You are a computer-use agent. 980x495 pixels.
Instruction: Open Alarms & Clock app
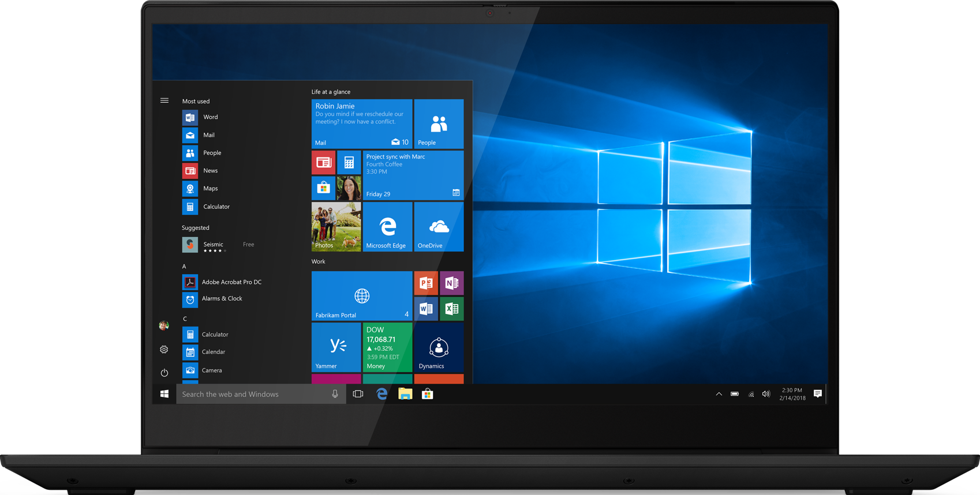point(213,299)
